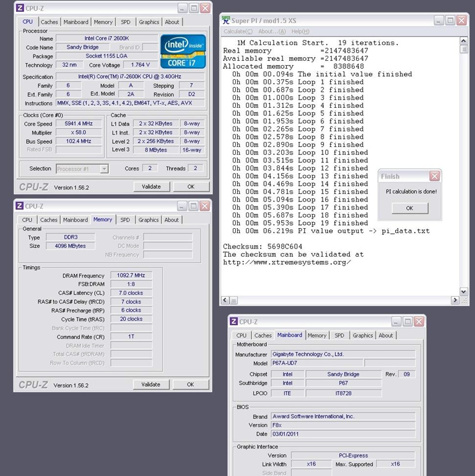Open the SPD tab in the Memory CPU-Z window
This screenshot has height=476, width=475.
[x=125, y=220]
